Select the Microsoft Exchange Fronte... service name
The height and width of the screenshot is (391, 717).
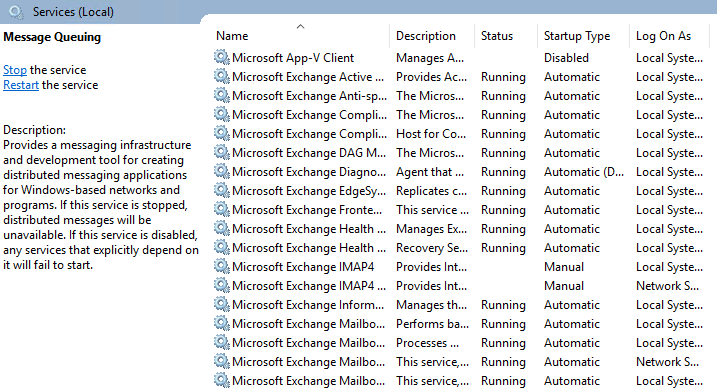(x=307, y=210)
